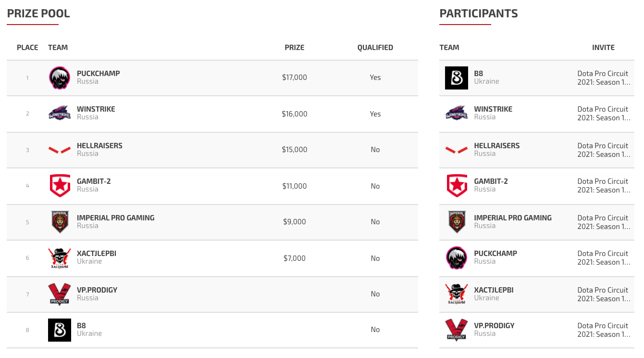Click the QUALIFIED column header
644x358 pixels.
tap(375, 48)
